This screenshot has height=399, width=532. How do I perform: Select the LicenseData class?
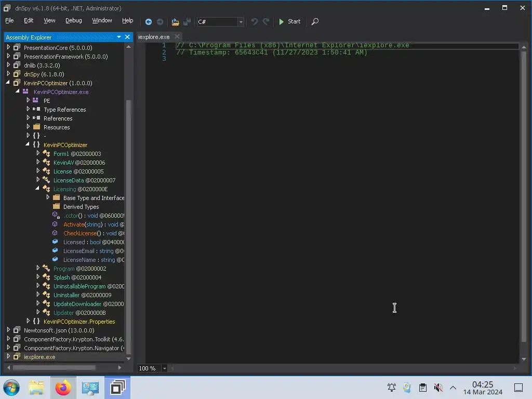pos(84,180)
